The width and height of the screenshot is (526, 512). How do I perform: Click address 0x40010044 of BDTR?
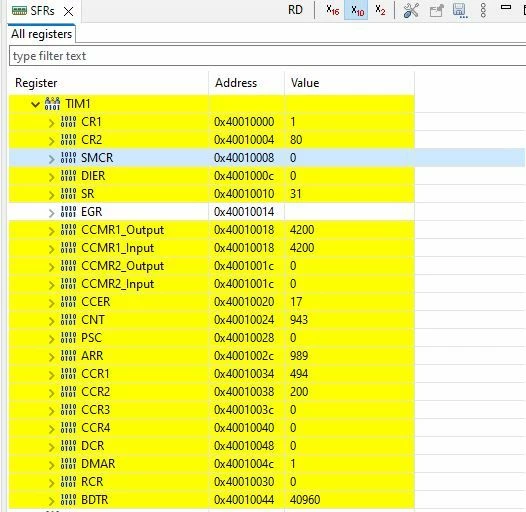point(244,500)
